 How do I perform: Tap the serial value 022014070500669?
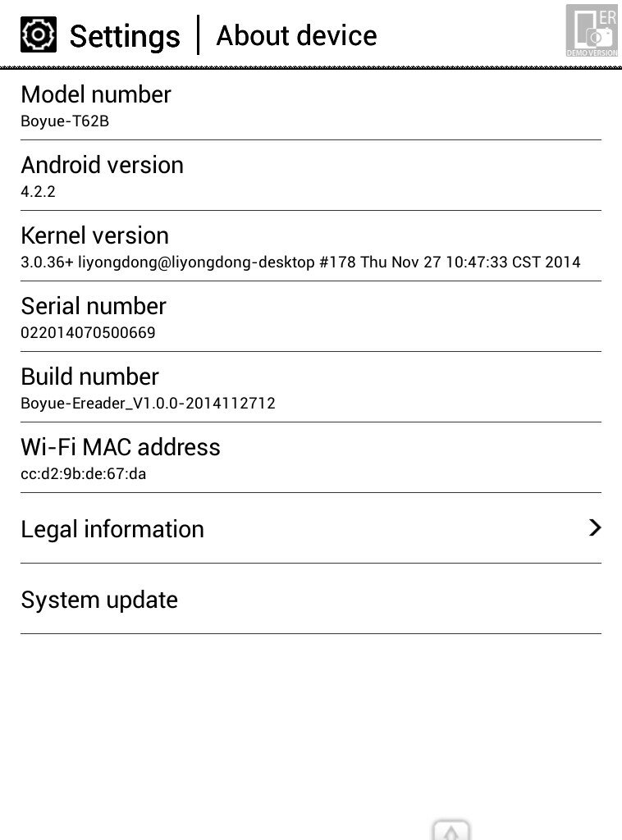pyautogui.click(x=89, y=333)
